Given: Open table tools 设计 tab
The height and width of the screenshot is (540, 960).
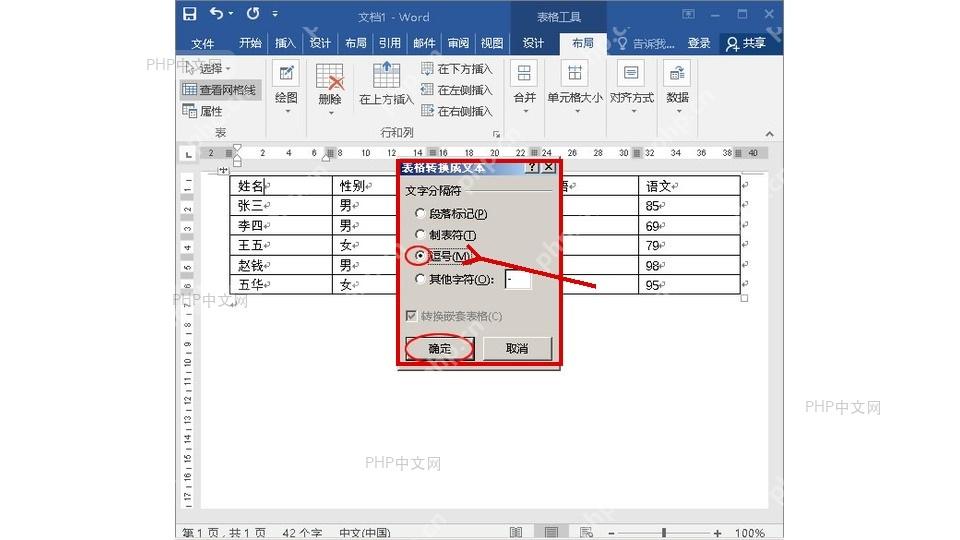Looking at the screenshot, I should [533, 43].
